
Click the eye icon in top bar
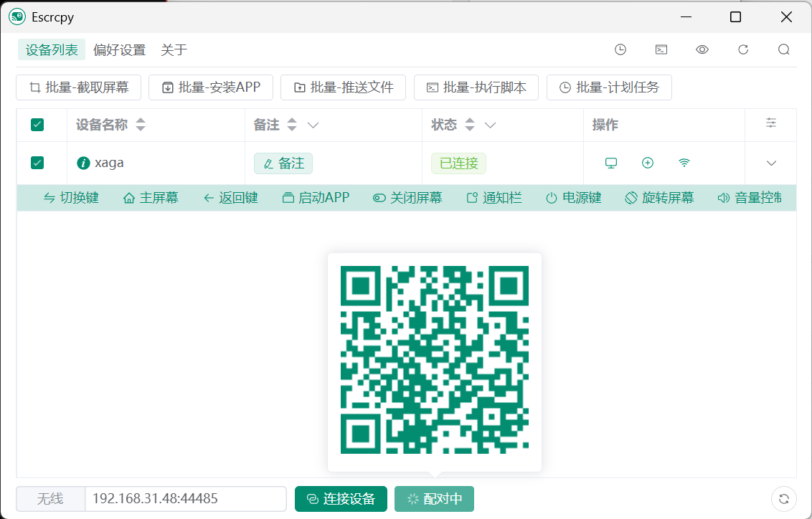click(x=702, y=49)
